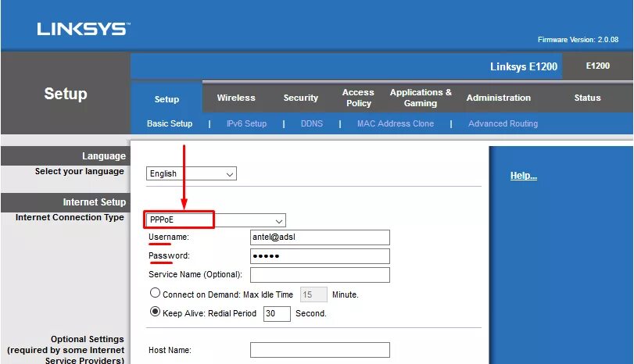Open the Help link
The image size is (634, 364).
[x=524, y=176]
